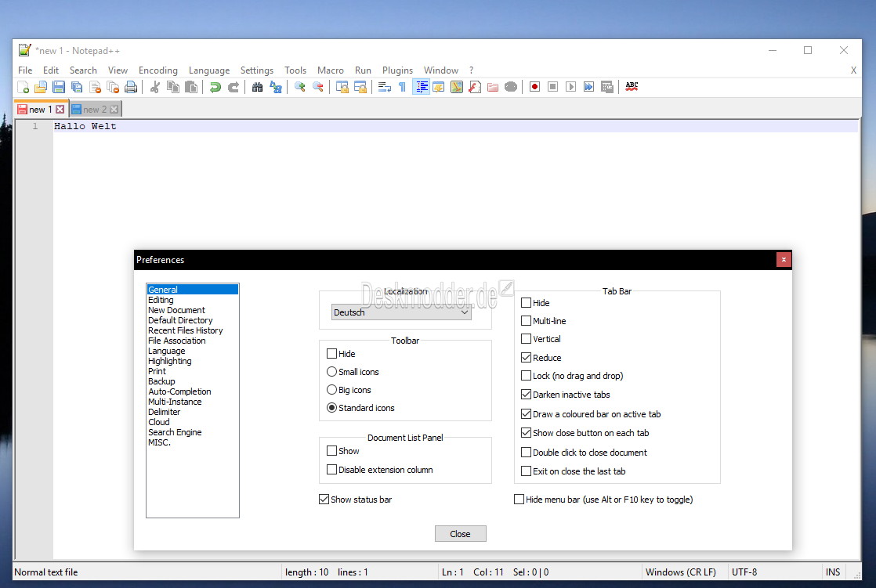Cut selection with the scissors icon

pyautogui.click(x=155, y=87)
